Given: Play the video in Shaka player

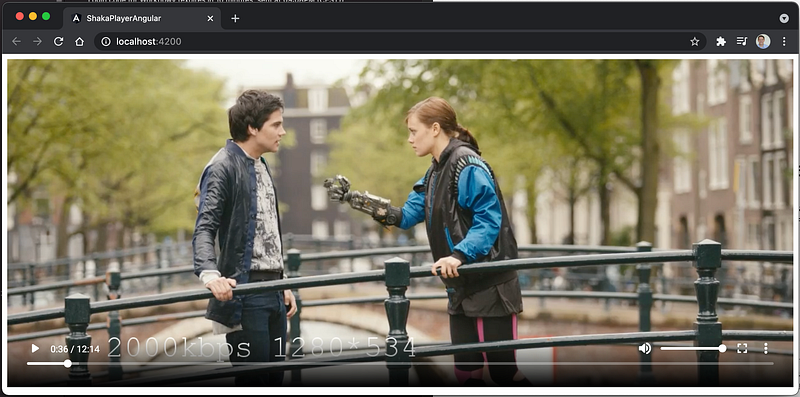Looking at the screenshot, I should tap(35, 349).
